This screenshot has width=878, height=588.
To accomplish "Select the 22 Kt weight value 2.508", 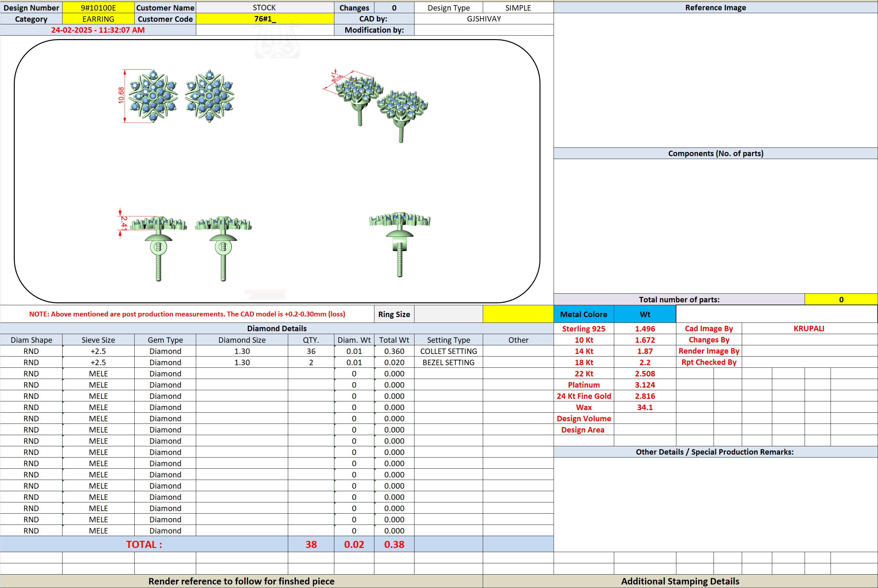I will 645,374.
